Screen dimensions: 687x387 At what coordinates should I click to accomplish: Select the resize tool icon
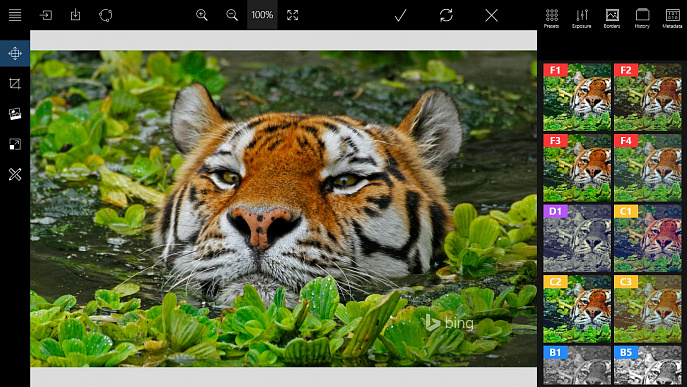(x=15, y=144)
